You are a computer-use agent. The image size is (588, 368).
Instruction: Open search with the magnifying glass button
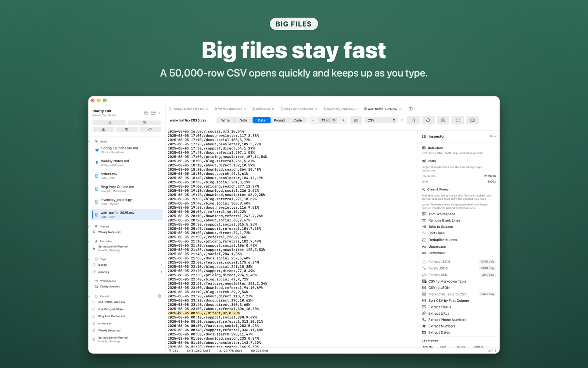coord(413,120)
